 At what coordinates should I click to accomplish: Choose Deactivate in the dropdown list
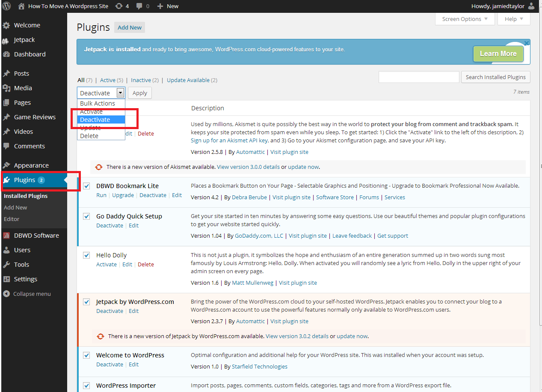click(x=101, y=120)
